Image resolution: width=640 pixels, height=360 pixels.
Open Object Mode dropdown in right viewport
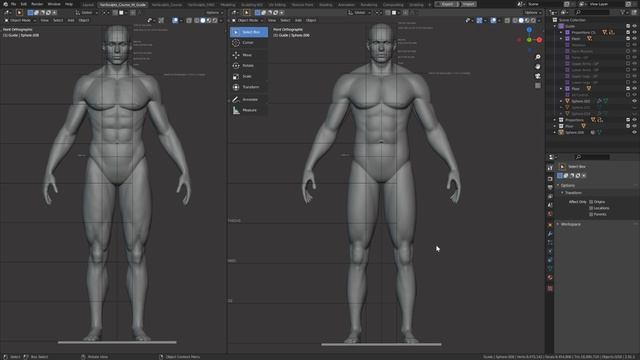247,20
